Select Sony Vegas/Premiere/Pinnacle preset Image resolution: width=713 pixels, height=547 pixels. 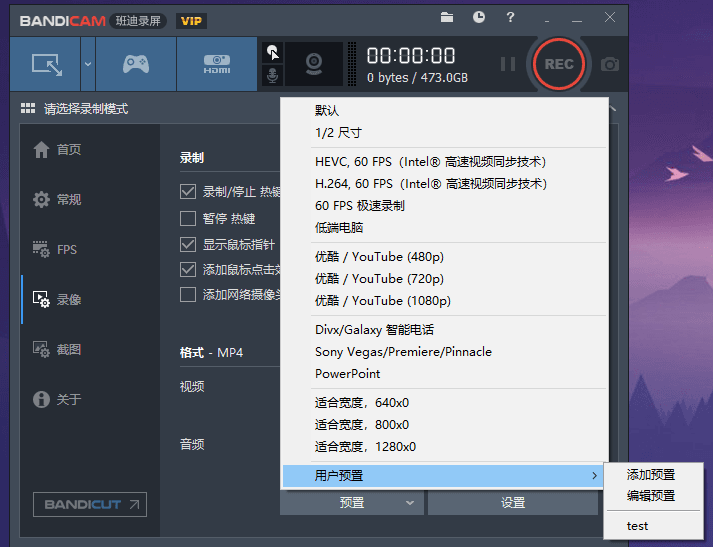pyautogui.click(x=444, y=351)
